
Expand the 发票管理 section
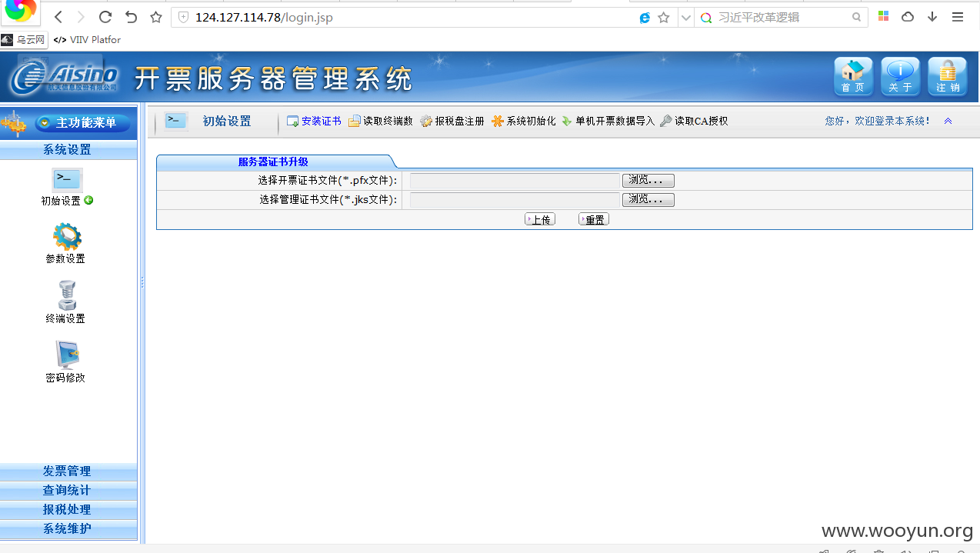[x=68, y=471]
